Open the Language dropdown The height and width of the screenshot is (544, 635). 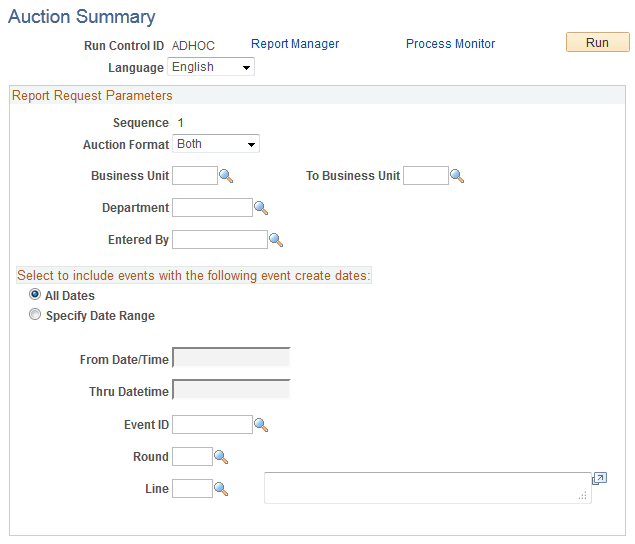211,67
